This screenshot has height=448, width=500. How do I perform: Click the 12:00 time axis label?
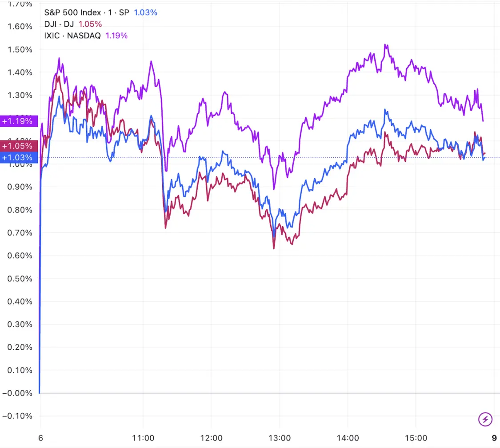pyautogui.click(x=212, y=437)
